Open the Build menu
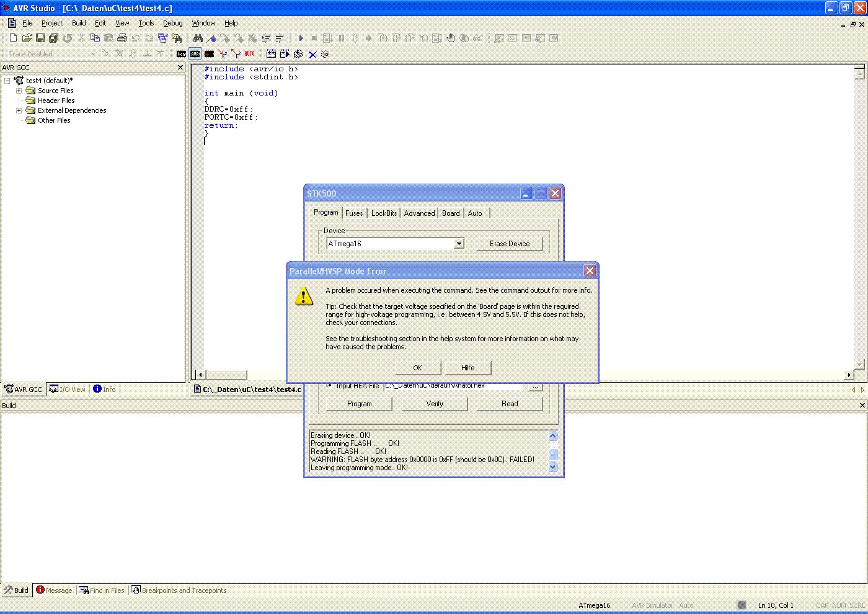This screenshot has width=868, height=614. click(x=79, y=23)
